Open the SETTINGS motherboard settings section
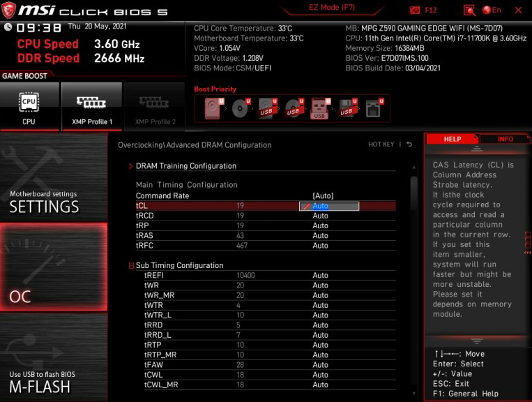This screenshot has width=532, height=402. [54, 177]
